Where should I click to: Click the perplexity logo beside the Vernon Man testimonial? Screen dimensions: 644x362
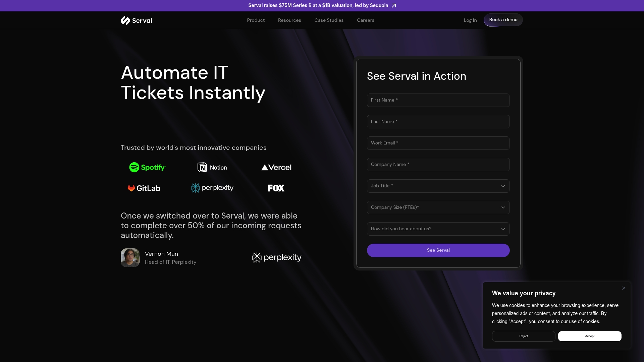click(277, 257)
